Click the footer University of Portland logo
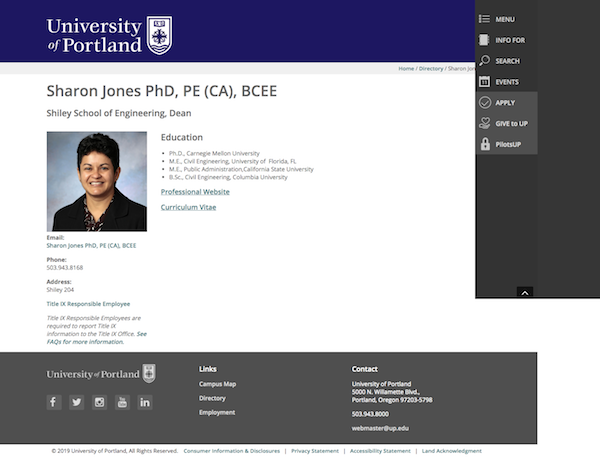Image resolution: width=600 pixels, height=457 pixels. click(101, 374)
